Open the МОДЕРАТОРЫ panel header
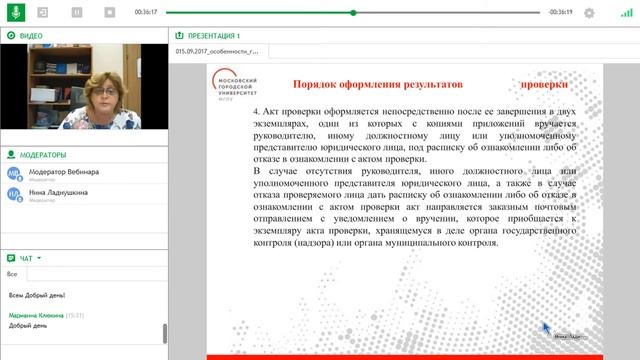Screen dimensions: 640x360 43,155
